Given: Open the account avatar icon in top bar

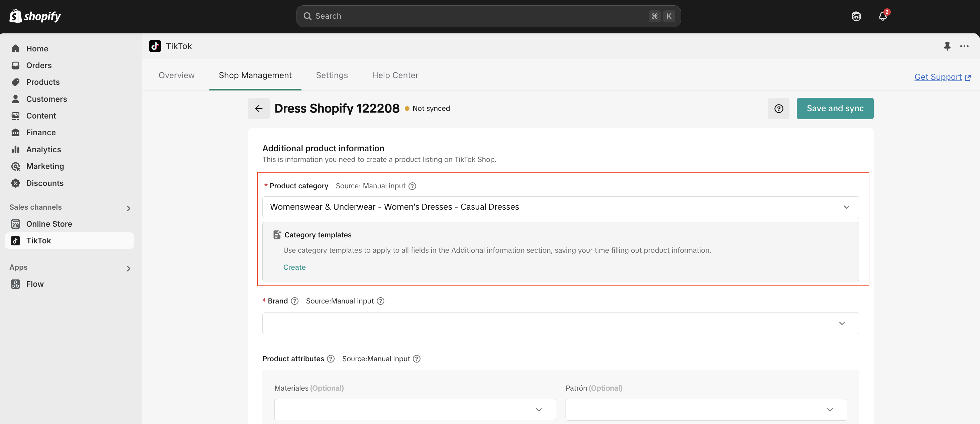Looking at the screenshot, I should [x=856, y=16].
